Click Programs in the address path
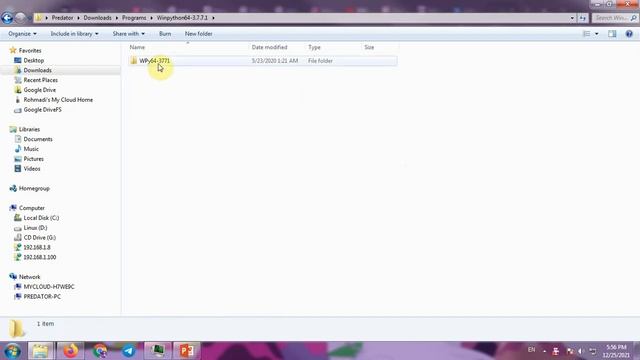This screenshot has width=640, height=360. (x=134, y=18)
